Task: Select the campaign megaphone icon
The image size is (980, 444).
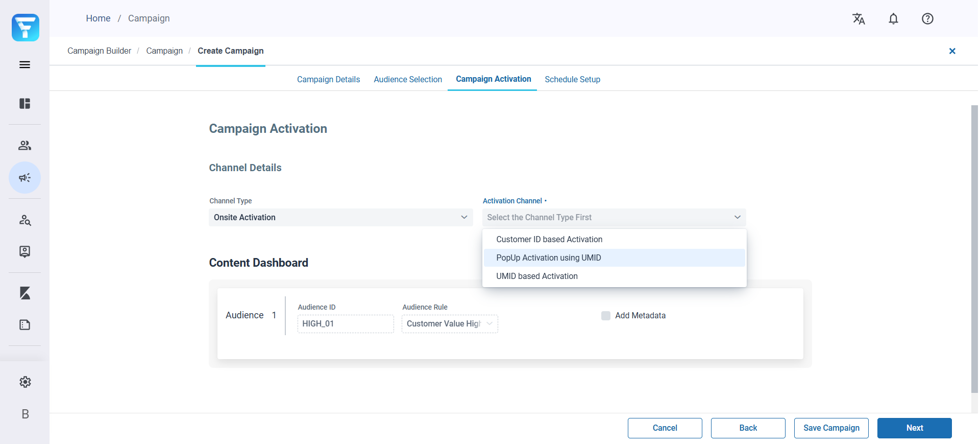Action: tap(24, 178)
